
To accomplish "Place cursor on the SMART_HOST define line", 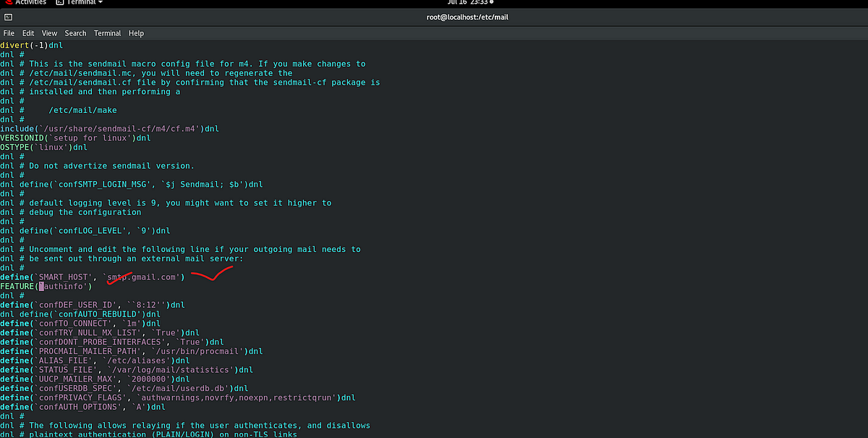I will point(94,277).
